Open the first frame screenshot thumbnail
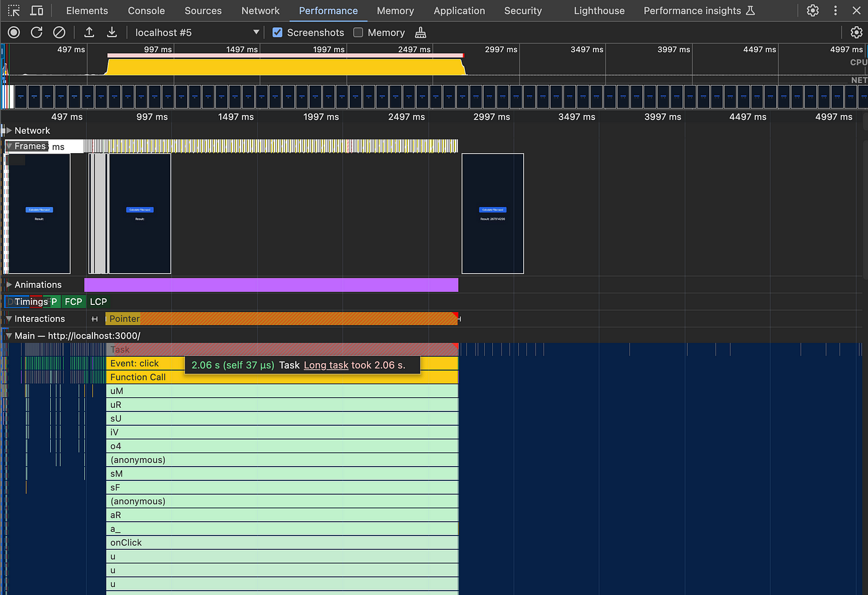The height and width of the screenshot is (595, 868). (39, 213)
